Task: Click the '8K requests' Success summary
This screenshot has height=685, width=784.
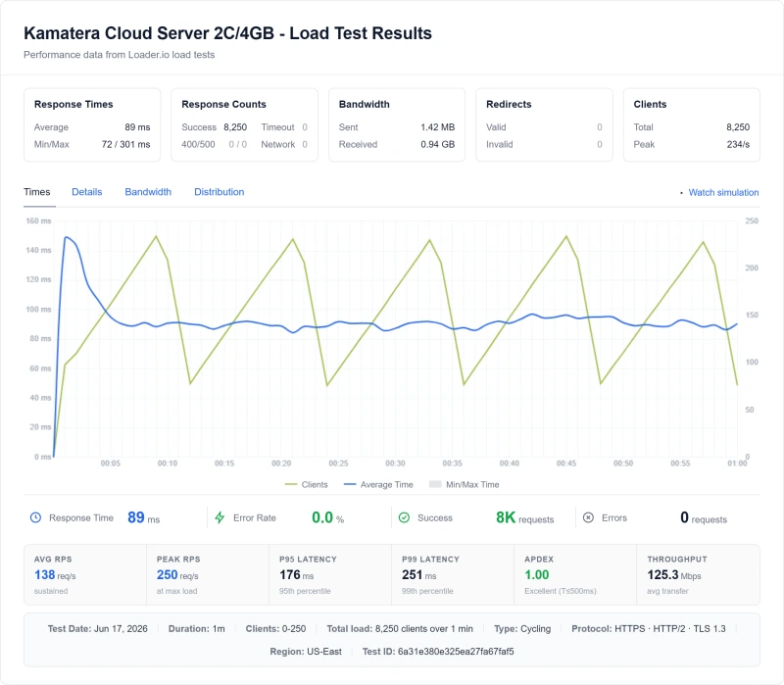Action: [x=525, y=517]
